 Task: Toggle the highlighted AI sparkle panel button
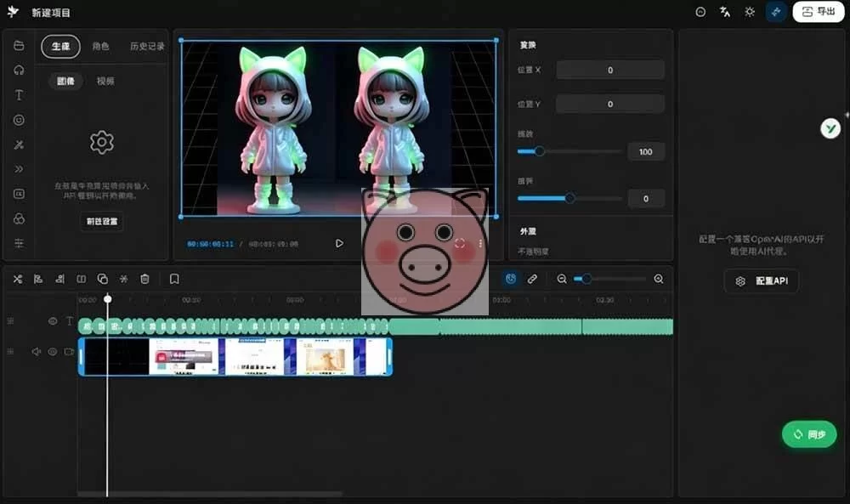776,12
